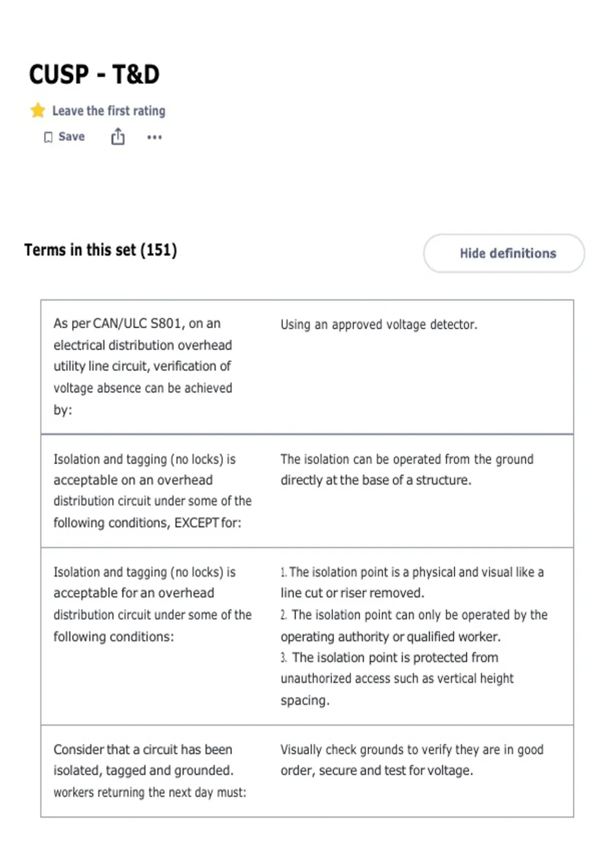Click the operating authority or qualified worker item
Image resolution: width=613 pixels, height=868 pixels.
click(x=414, y=625)
